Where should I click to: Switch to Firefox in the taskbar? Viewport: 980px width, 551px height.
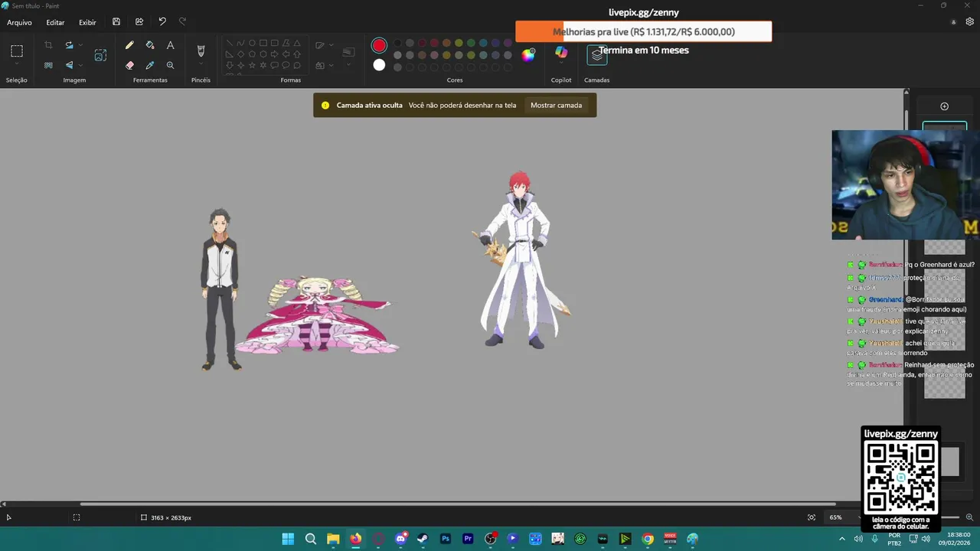tap(356, 539)
